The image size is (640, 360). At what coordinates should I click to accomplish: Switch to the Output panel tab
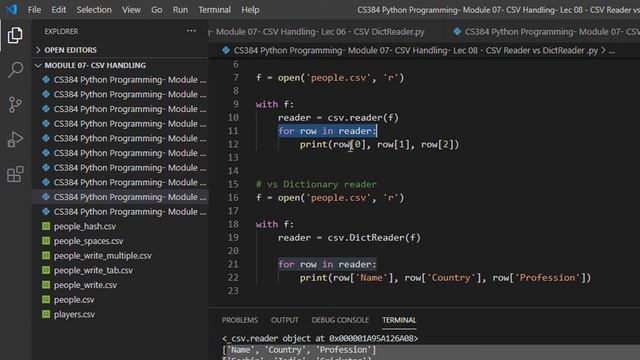[x=284, y=320]
